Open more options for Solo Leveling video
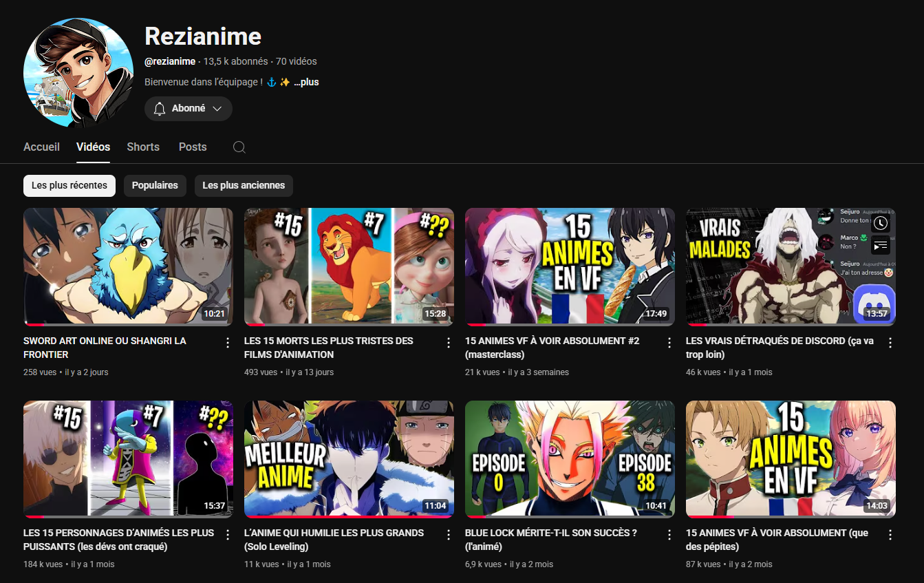This screenshot has width=924, height=583. (x=449, y=535)
